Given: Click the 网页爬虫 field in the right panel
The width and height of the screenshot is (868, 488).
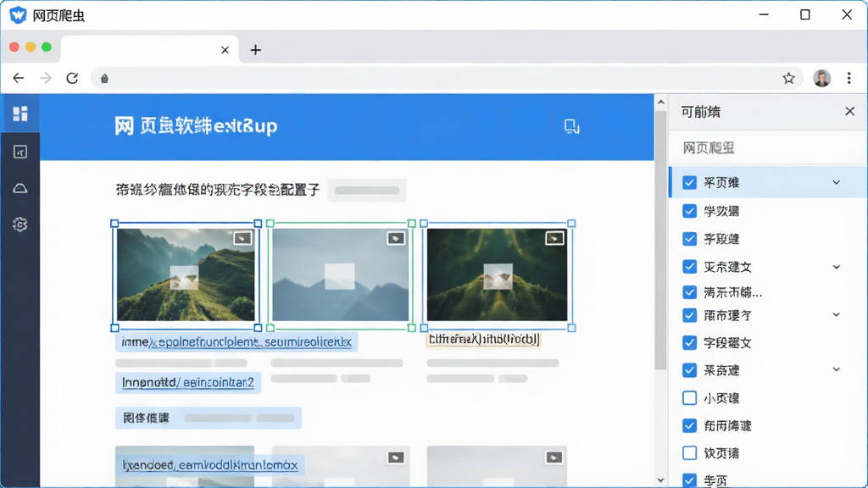Looking at the screenshot, I should click(x=768, y=147).
